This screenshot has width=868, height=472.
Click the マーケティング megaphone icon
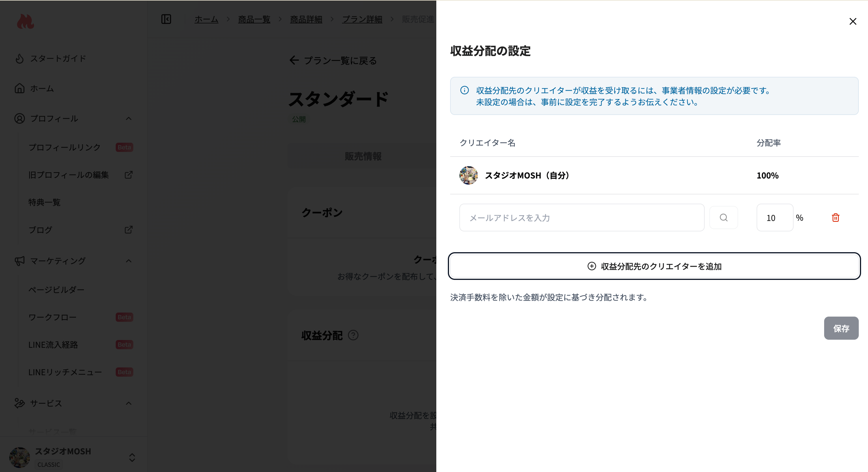click(20, 261)
